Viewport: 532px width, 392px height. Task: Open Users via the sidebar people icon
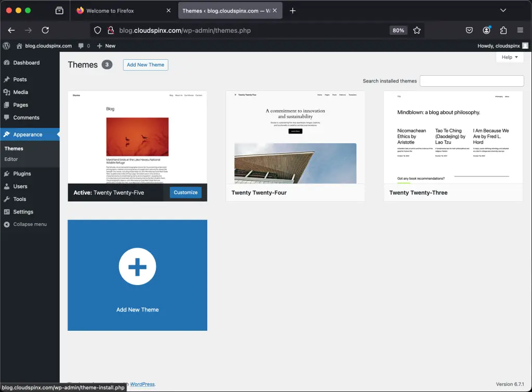point(8,186)
